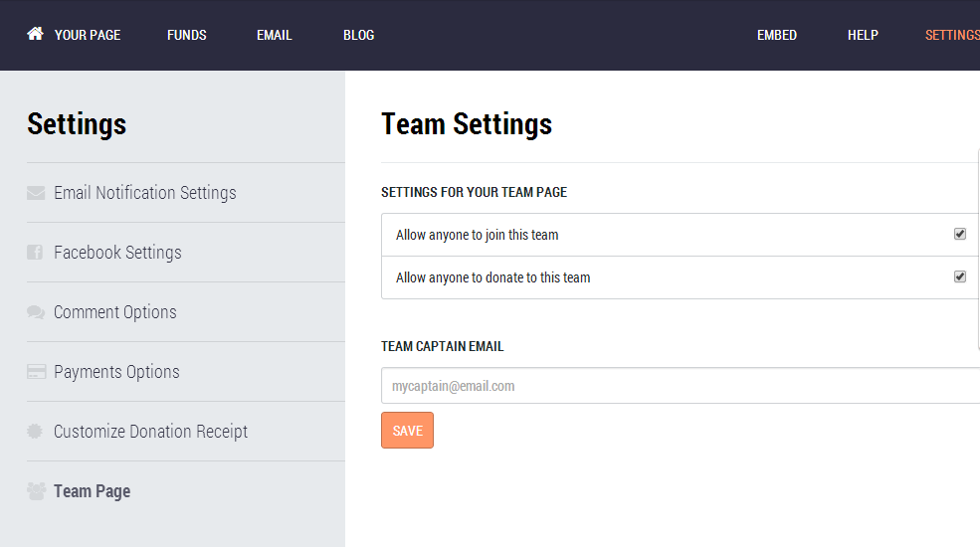This screenshot has height=547, width=980.
Task: Click the envelope icon for Email Notification Settings
Action: 36,193
